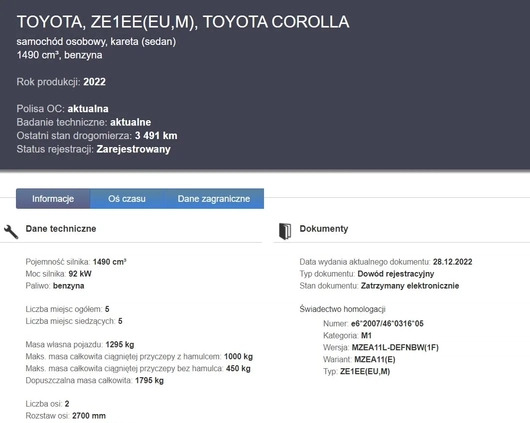The height and width of the screenshot is (423, 530).
Task: Click header line 1490 cm³, benzyna
Action: 59,55
